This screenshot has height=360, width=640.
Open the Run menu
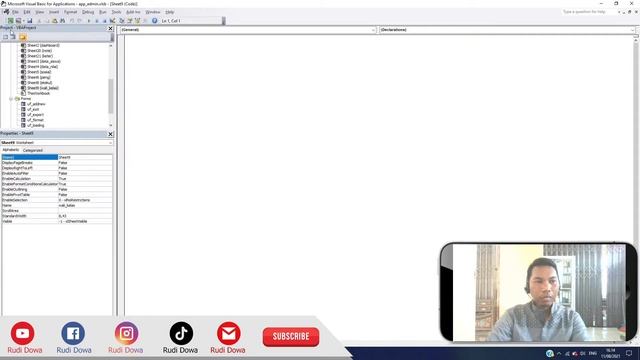[x=103, y=12]
